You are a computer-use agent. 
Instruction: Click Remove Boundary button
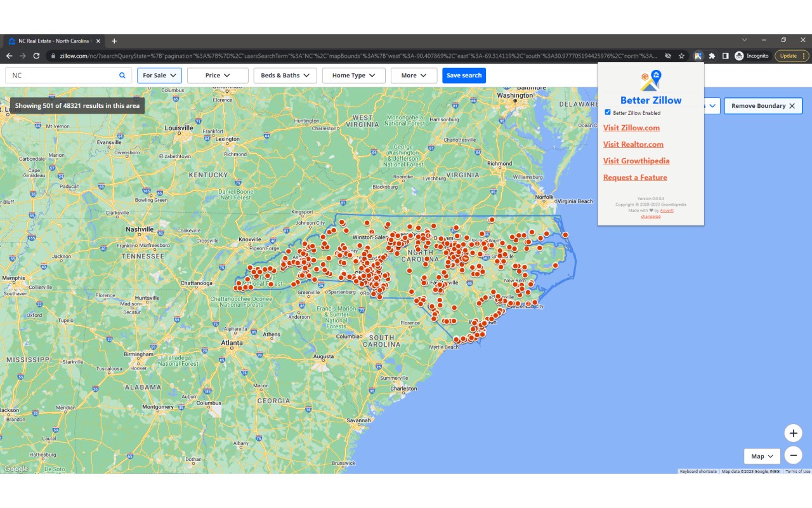point(763,105)
